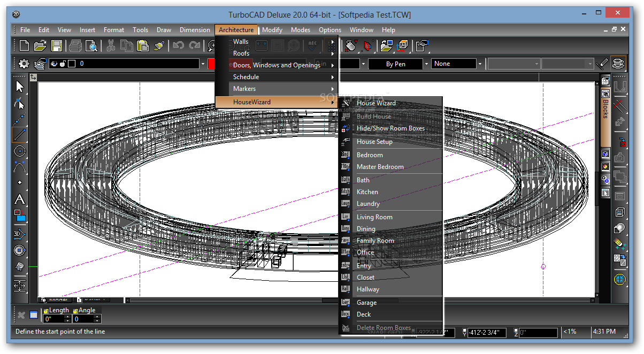
Task: Select House Wizard from the submenu
Action: 391,103
